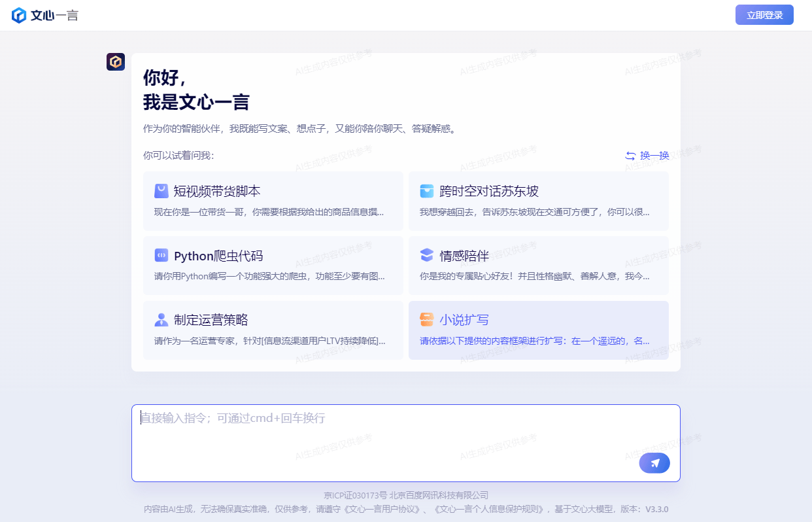Click the assistant avatar icon

pyautogui.click(x=116, y=62)
